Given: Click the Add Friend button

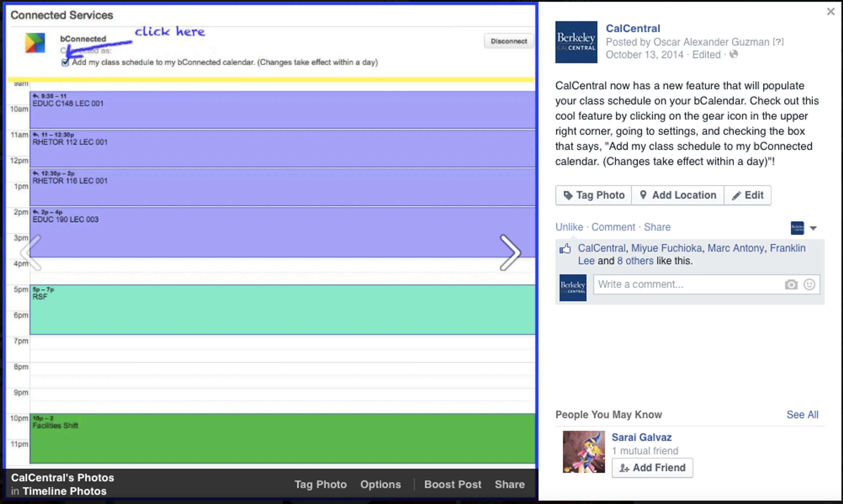Looking at the screenshot, I should click(x=652, y=468).
